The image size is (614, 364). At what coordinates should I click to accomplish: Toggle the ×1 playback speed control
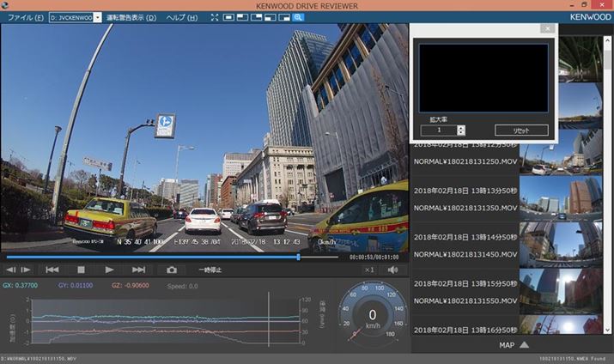click(x=369, y=270)
